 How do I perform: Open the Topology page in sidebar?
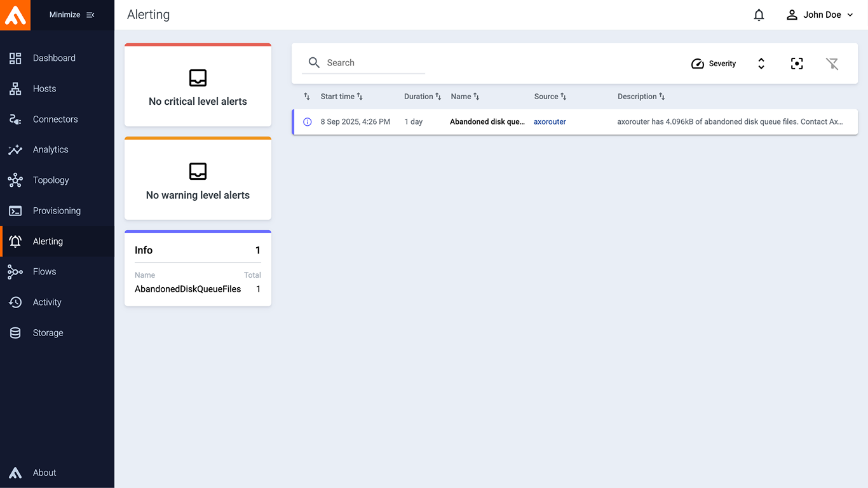click(x=51, y=180)
